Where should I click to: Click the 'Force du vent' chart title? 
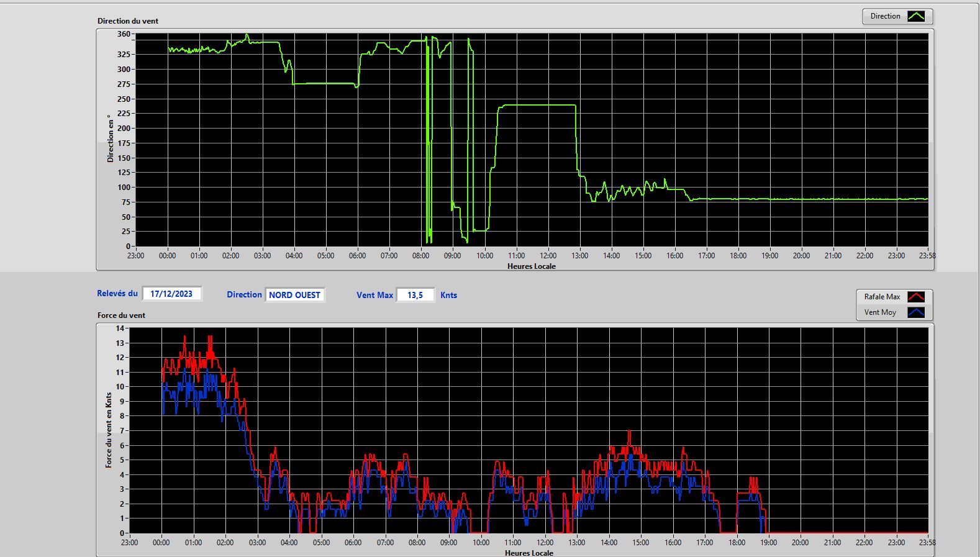pos(121,315)
